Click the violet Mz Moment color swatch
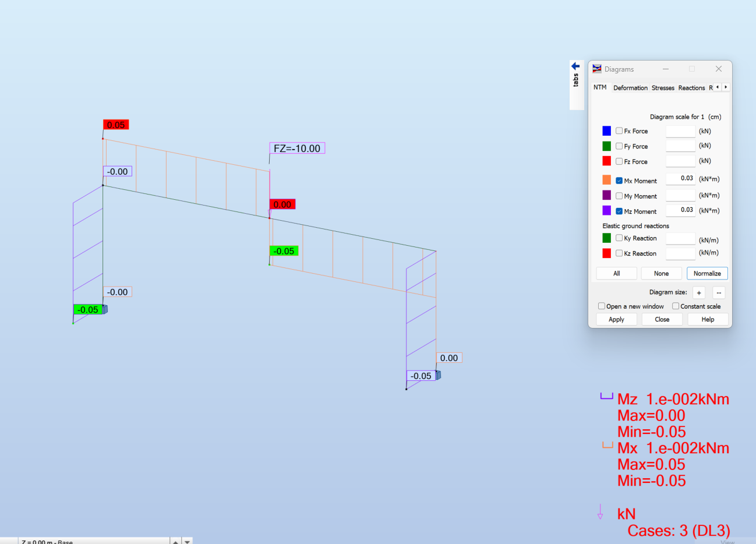This screenshot has height=544, width=756. click(x=606, y=210)
